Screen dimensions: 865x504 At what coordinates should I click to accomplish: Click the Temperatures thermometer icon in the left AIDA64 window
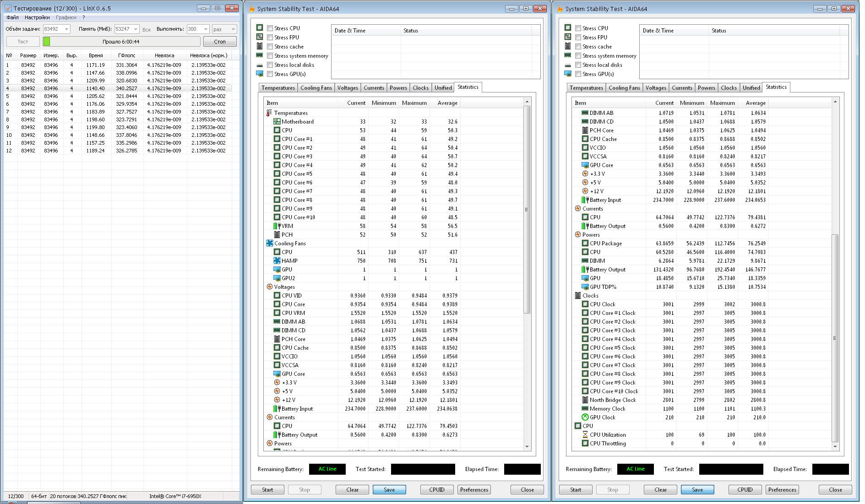269,113
